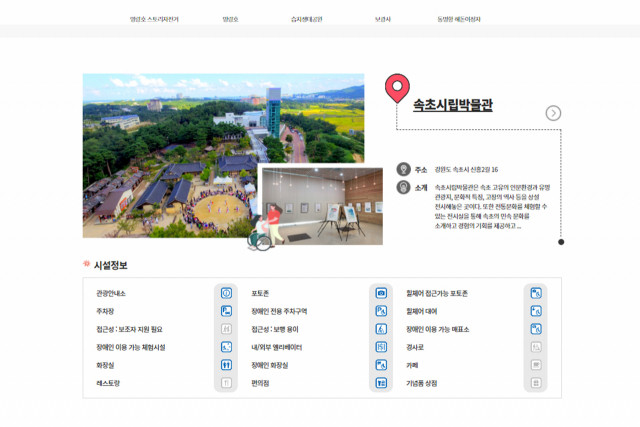This screenshot has height=427, width=640.
Task: Click the 주소 address pin icon
Action: click(x=403, y=169)
